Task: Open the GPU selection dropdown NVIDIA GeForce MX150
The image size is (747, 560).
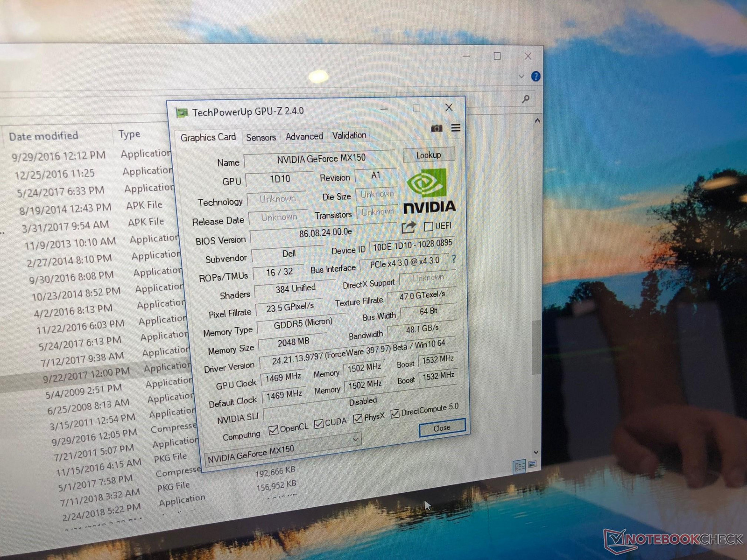Action: click(x=283, y=449)
